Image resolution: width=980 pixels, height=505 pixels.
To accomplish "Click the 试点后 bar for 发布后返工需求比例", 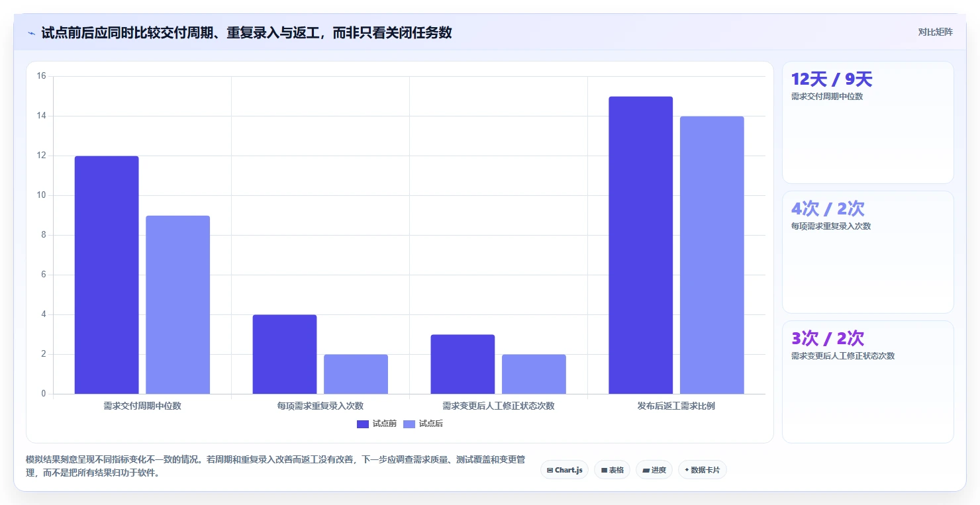I will 712,255.
